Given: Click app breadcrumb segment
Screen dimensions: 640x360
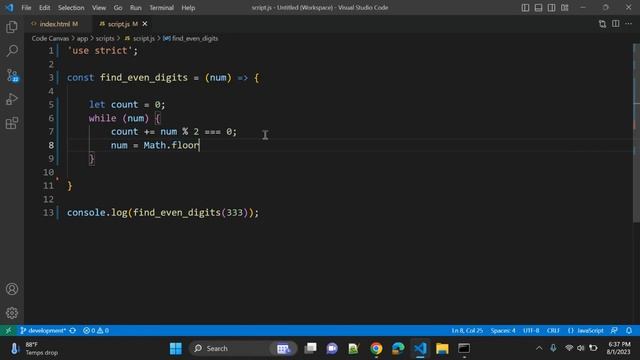Looking at the screenshot, I should (x=82, y=38).
